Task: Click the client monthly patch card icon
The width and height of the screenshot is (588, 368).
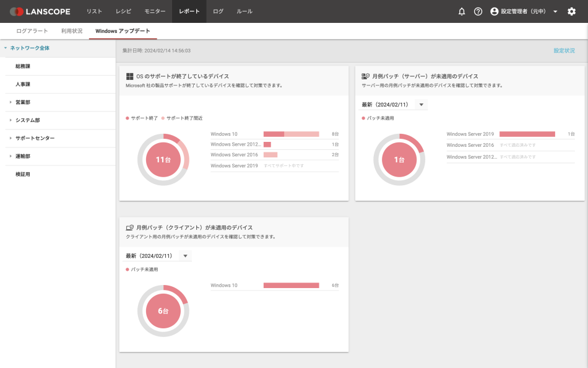Action: tap(130, 227)
